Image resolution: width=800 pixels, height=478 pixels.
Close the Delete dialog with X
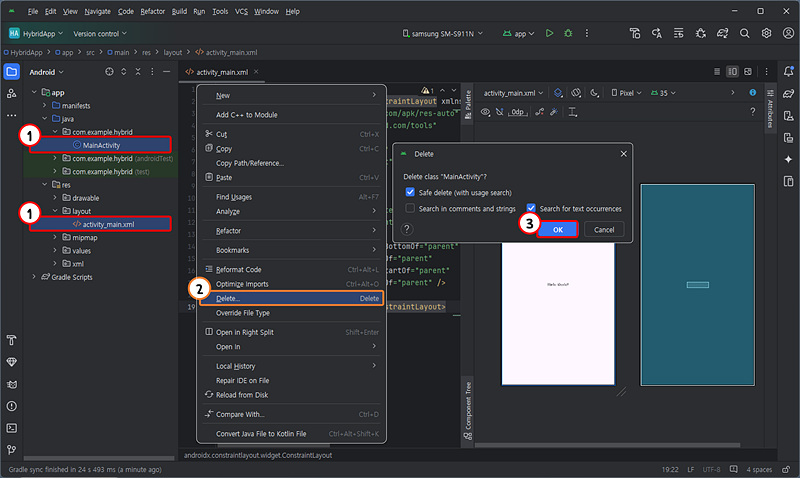tap(623, 154)
